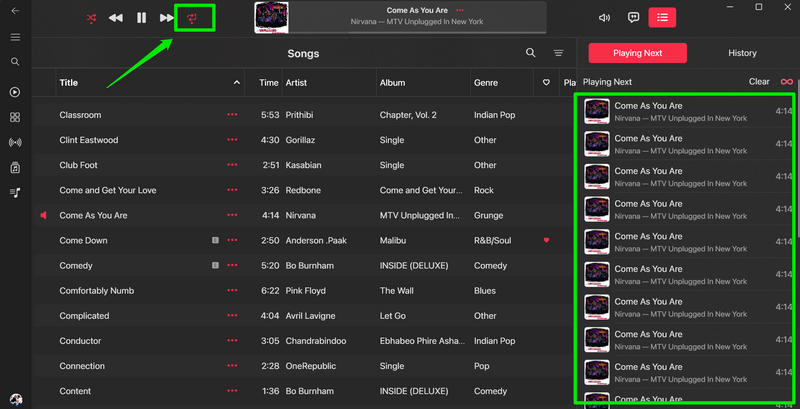
Task: Open more options for Complicated
Action: pos(232,316)
